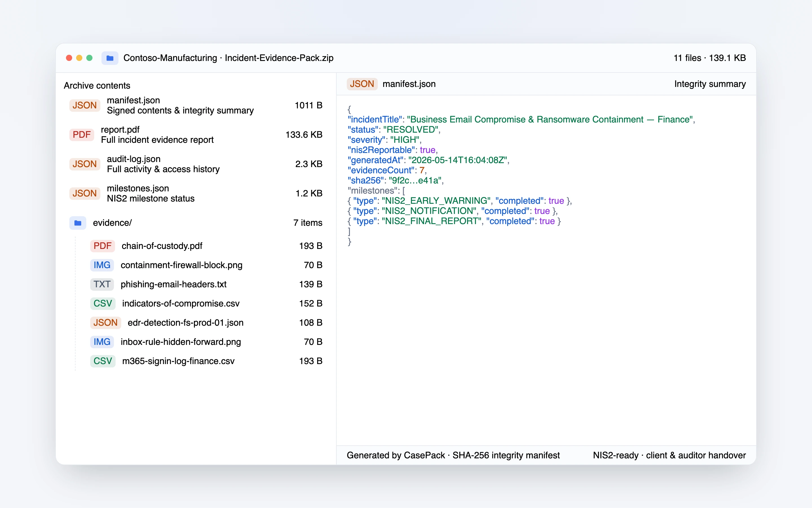Click the zip file title text
Viewport: 812px width, 508px height.
(228, 58)
